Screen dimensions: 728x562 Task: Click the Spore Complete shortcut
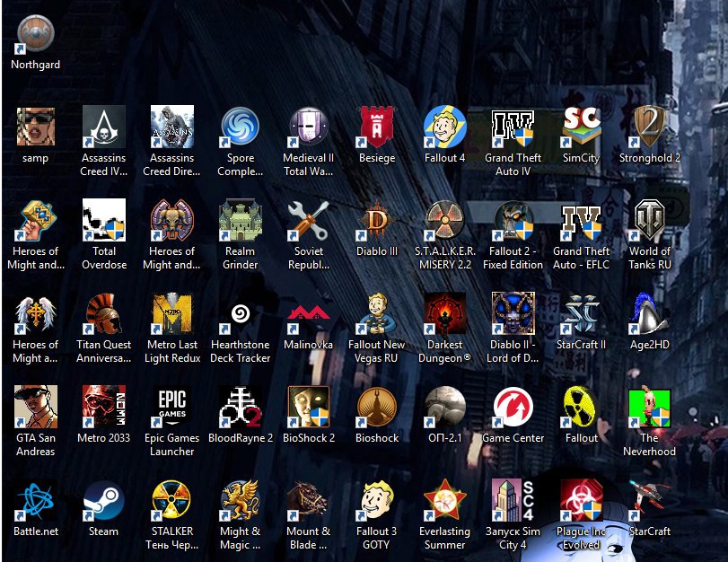241,127
